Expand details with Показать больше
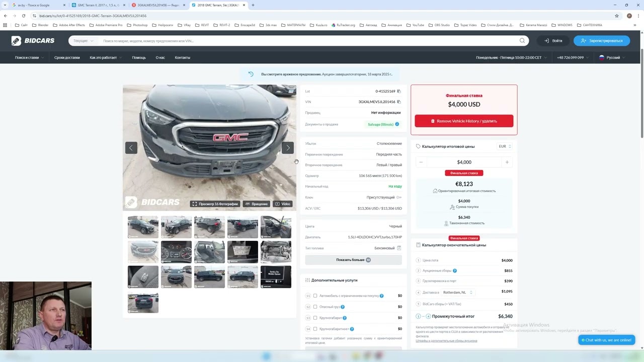 coord(353,260)
